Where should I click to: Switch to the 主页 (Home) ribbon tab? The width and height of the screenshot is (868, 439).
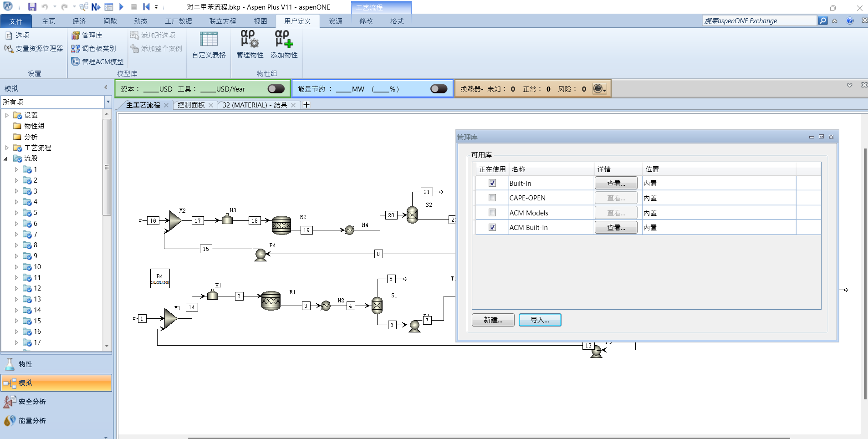pyautogui.click(x=49, y=21)
